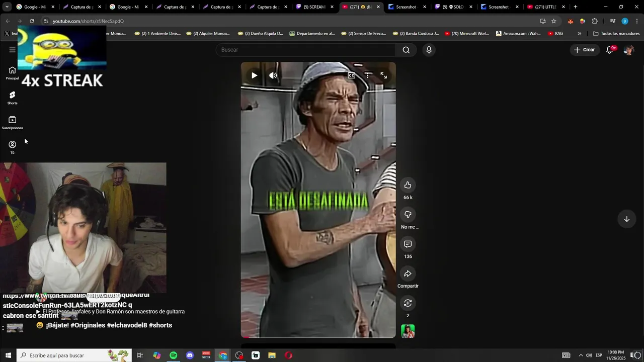The image size is (644, 362).
Task: Open (70) Minecraft Worl bookmark
Action: point(466,33)
